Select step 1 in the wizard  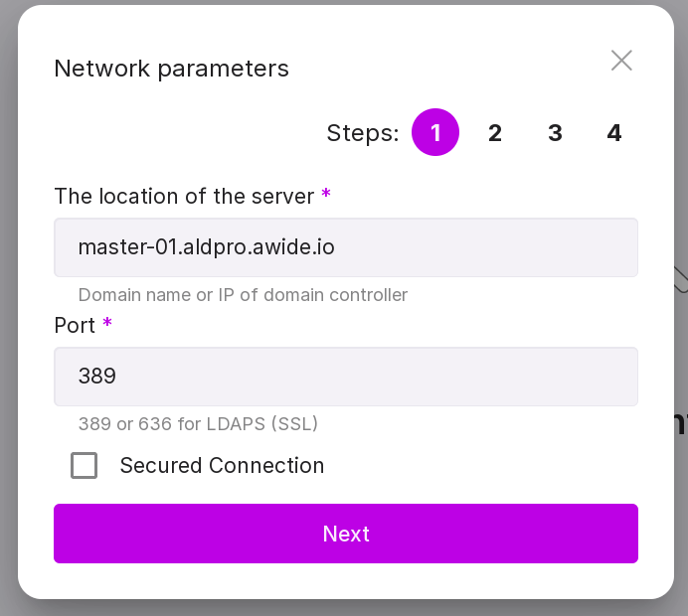[x=435, y=133]
